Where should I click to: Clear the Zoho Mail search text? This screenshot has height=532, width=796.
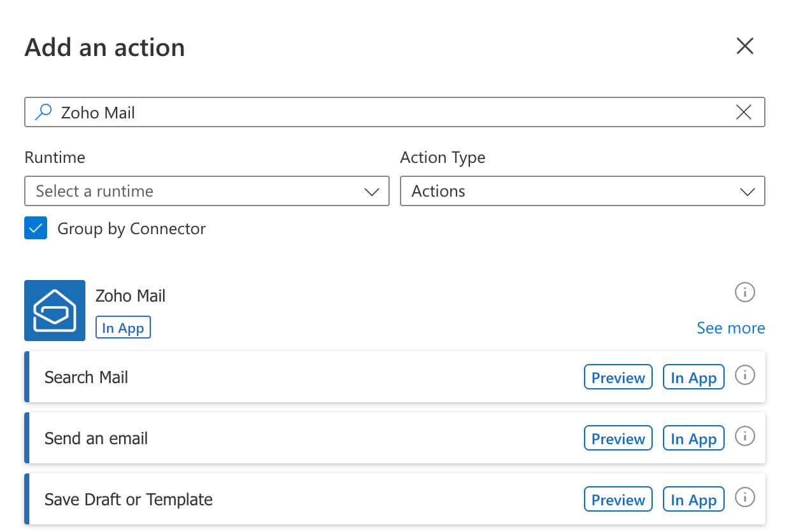(743, 113)
